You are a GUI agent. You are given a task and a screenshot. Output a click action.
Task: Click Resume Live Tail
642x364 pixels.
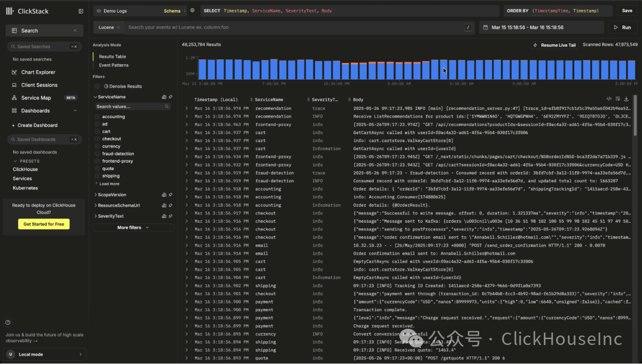point(555,45)
